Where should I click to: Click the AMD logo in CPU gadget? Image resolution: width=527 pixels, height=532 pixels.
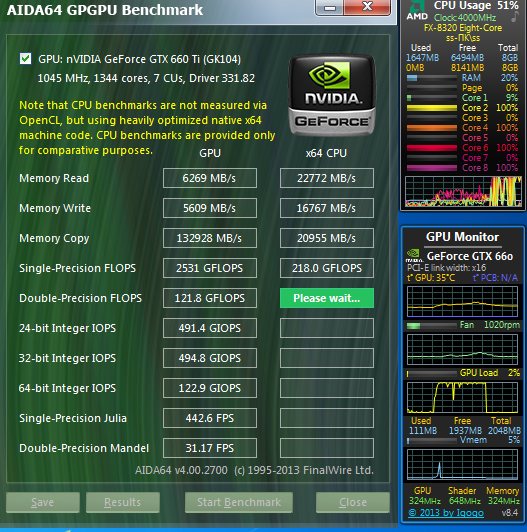(417, 11)
